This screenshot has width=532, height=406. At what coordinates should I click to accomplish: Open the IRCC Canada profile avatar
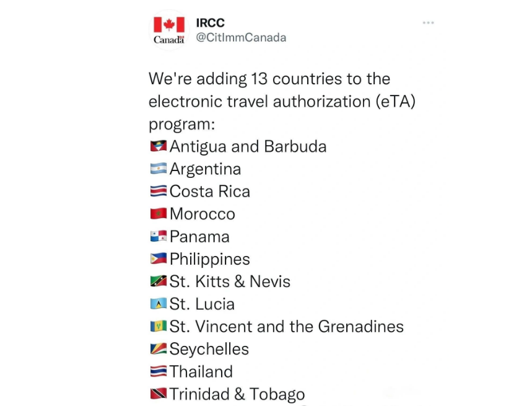(x=169, y=30)
